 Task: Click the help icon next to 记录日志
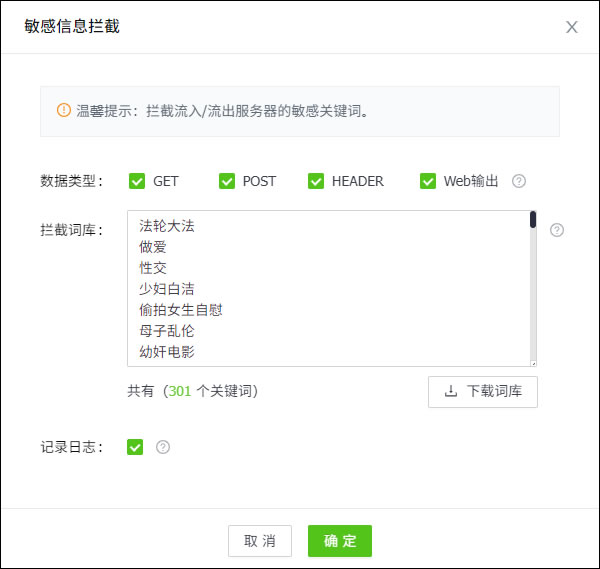pyautogui.click(x=163, y=447)
